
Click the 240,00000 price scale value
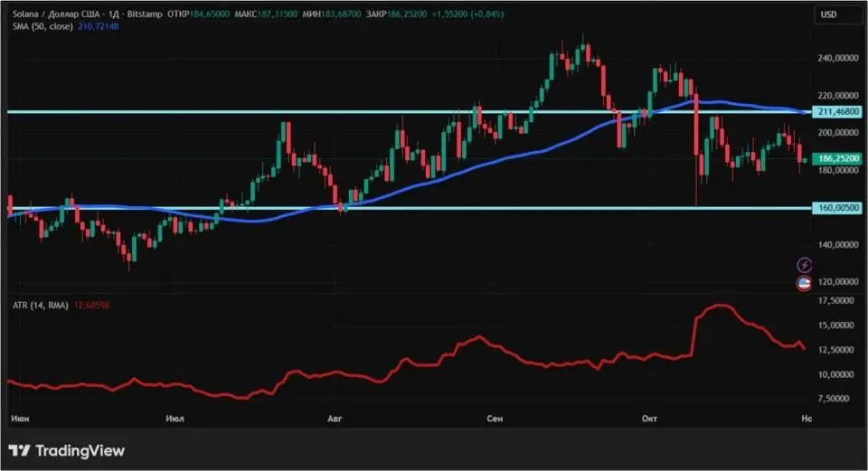tap(836, 58)
